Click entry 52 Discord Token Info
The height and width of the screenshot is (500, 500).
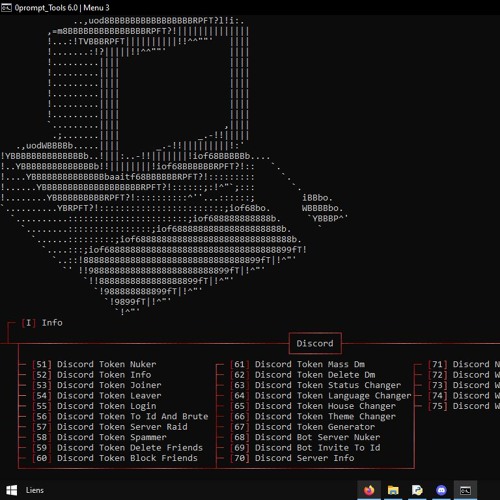(x=92, y=375)
